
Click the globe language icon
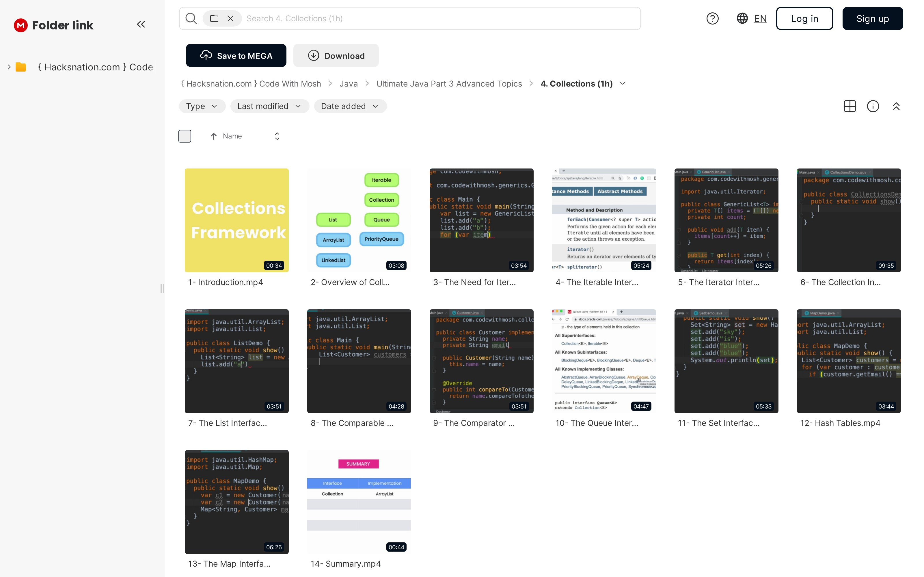click(742, 18)
